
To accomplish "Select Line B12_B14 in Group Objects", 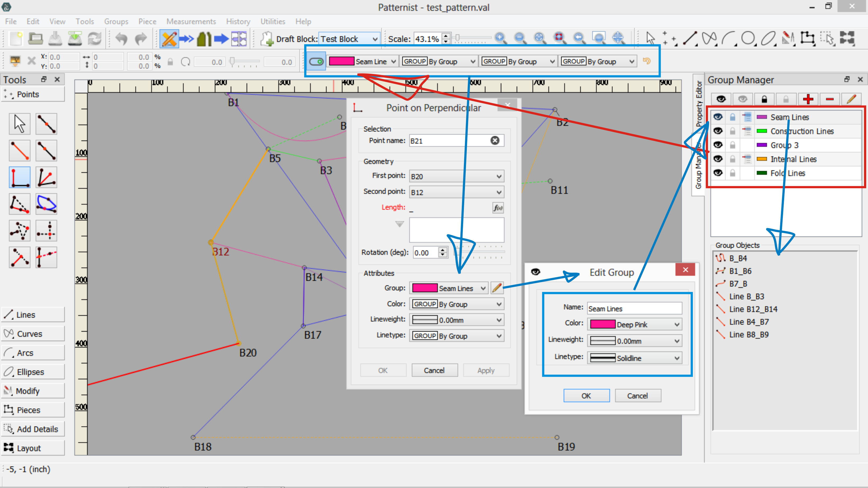I will 753,309.
